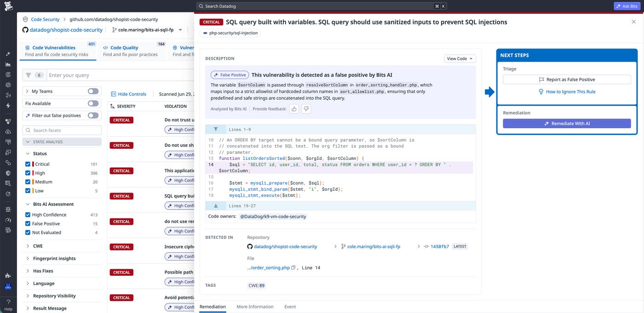Open Integrations puzzle-piece sidebar icon
The height and width of the screenshot is (313, 644).
(8, 276)
